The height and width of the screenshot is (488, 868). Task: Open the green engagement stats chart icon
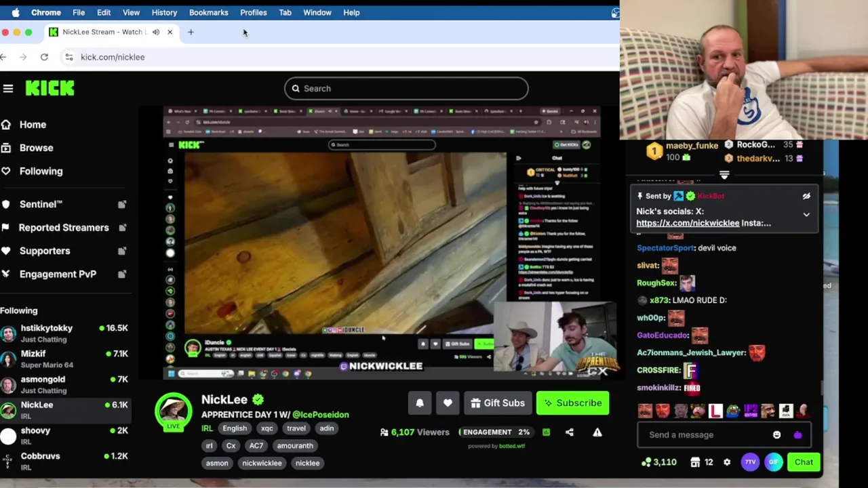[x=547, y=432]
